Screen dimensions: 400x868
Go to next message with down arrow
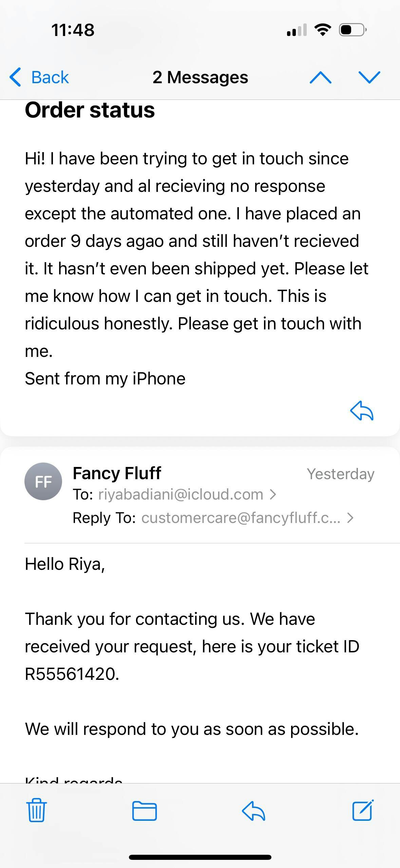click(x=369, y=77)
